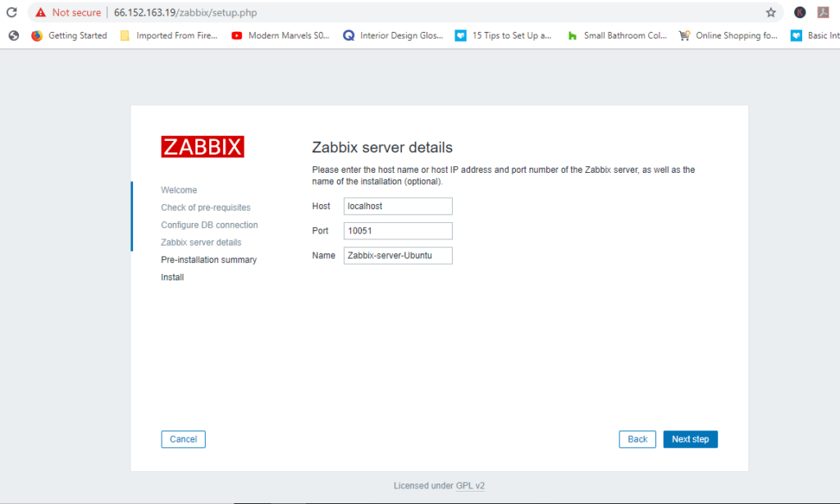This screenshot has height=504, width=840.
Task: Click the Zabbix logo
Action: pyautogui.click(x=202, y=146)
